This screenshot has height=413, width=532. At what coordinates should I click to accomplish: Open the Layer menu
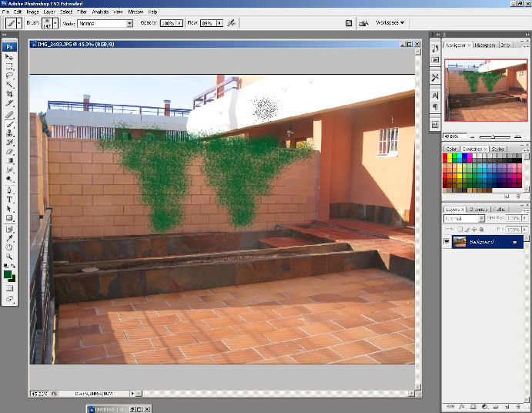coord(49,12)
